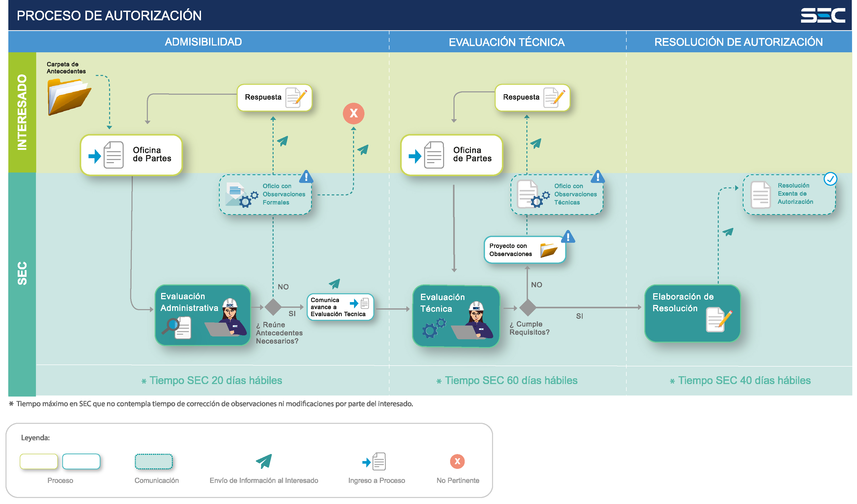This screenshot has height=504, width=857.
Task: Click the red X No Pertinente circle in diagram
Action: pyautogui.click(x=354, y=113)
